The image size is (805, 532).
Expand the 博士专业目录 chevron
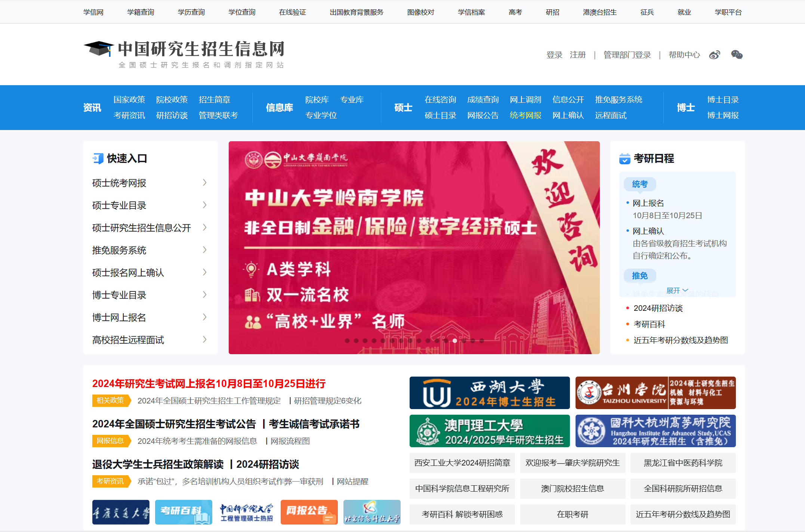pos(204,295)
